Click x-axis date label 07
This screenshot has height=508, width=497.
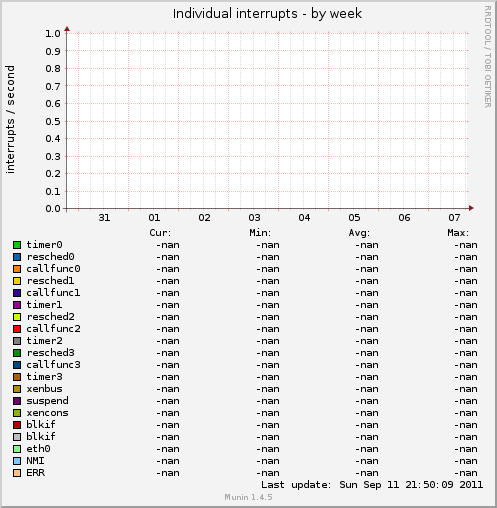[x=454, y=218]
